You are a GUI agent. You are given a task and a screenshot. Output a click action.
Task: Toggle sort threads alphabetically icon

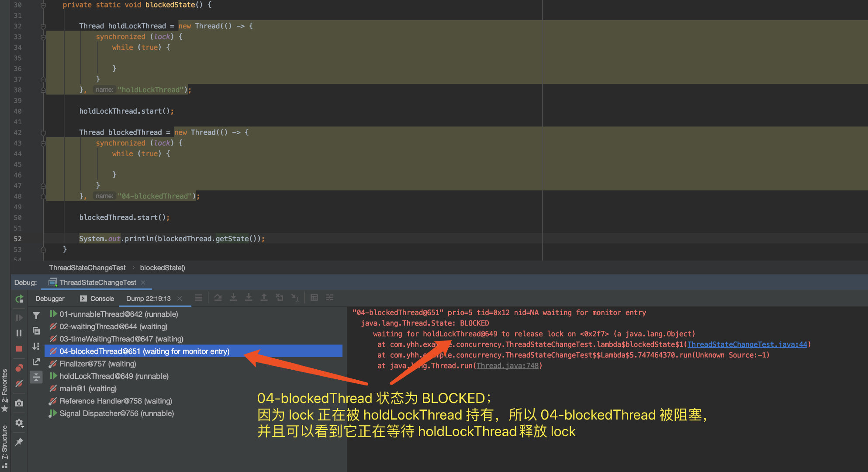[x=36, y=346]
